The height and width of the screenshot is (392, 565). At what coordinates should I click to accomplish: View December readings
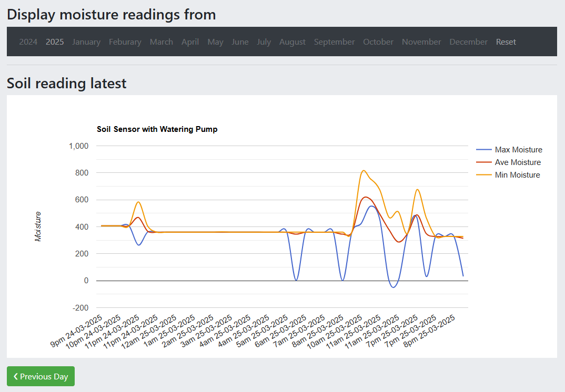click(468, 42)
